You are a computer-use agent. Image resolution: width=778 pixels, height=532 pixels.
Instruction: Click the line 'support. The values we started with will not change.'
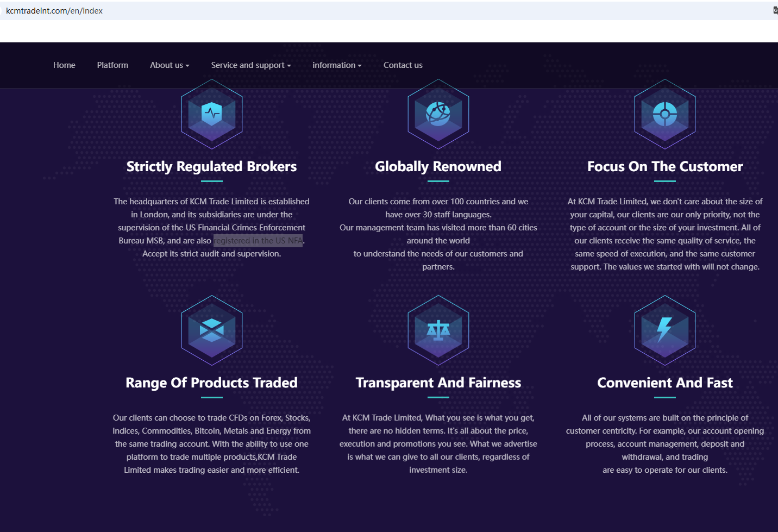click(665, 267)
